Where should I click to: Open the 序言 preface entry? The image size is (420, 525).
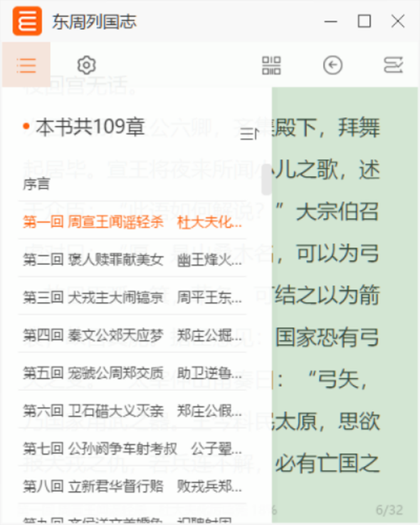point(132,184)
